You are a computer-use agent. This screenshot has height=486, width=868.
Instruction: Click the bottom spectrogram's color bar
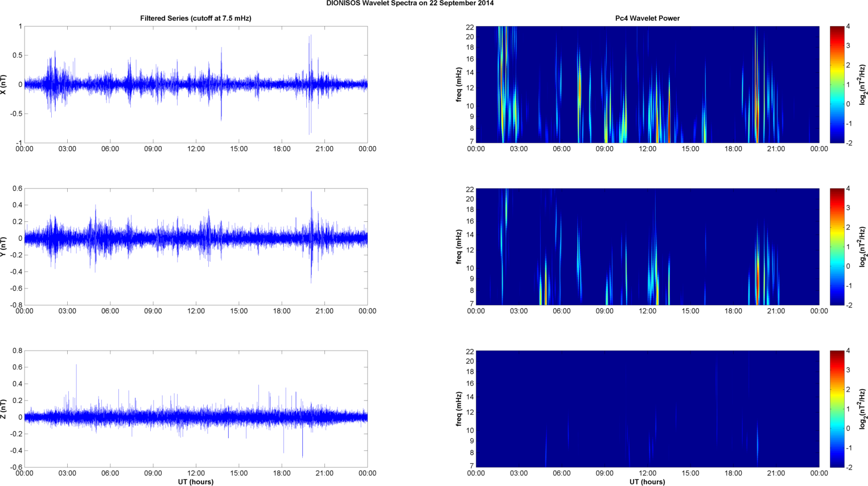tap(837, 409)
